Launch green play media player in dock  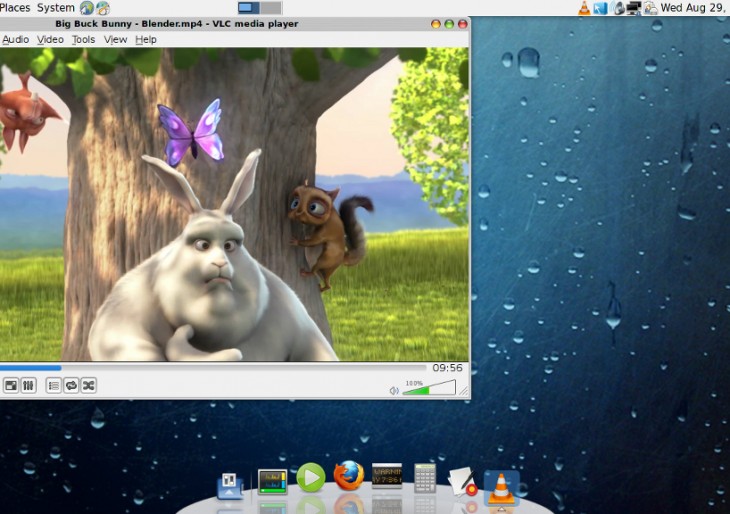311,478
